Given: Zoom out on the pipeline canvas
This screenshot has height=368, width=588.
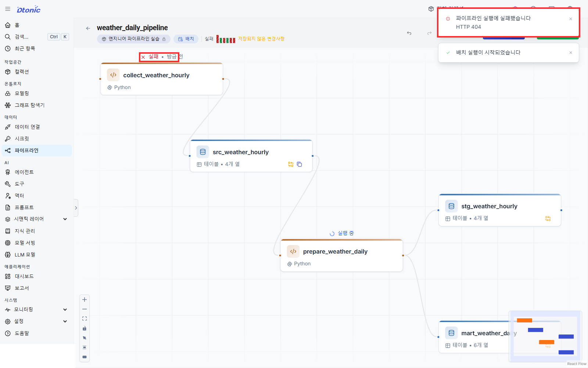Looking at the screenshot, I should point(85,309).
